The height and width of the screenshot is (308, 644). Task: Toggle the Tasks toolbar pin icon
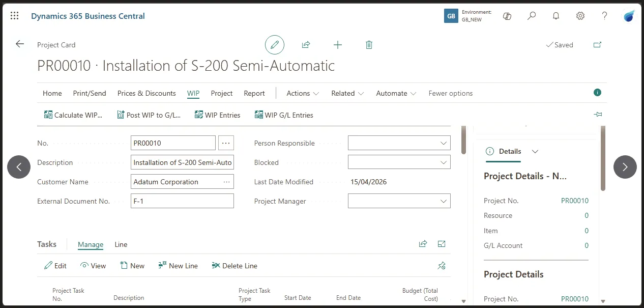click(x=442, y=265)
